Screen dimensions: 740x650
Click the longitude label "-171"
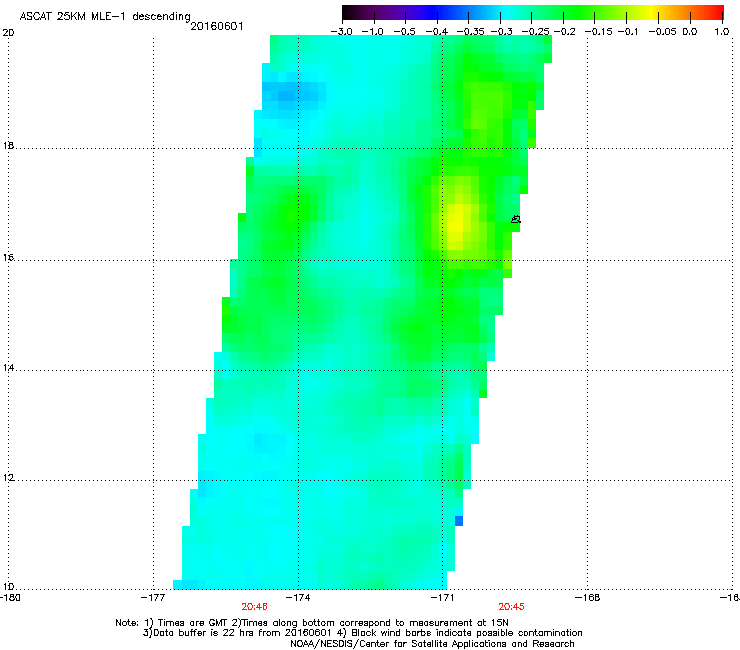pyautogui.click(x=443, y=598)
